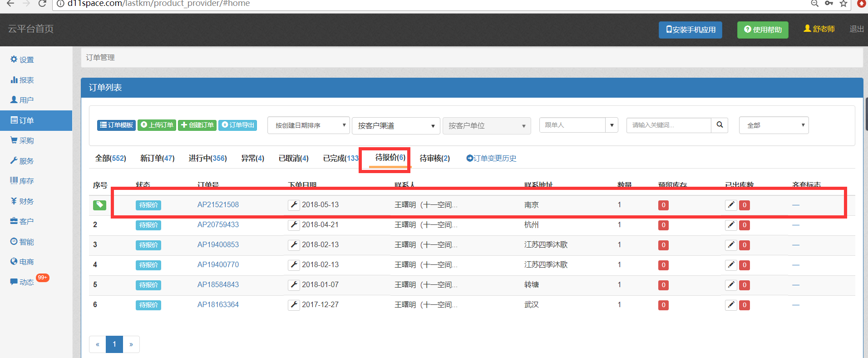The height and width of the screenshot is (358, 868).
Task: Click 订单导出 export button
Action: click(x=237, y=125)
